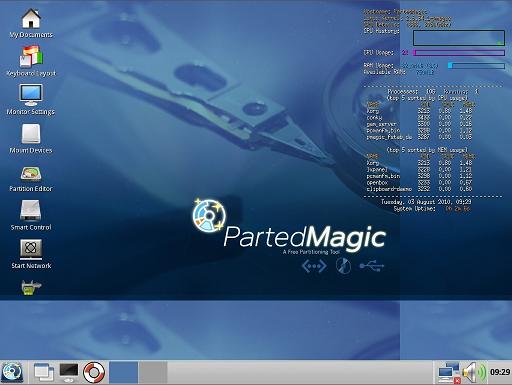Click the magenta CPU Usage bar

coord(459,53)
